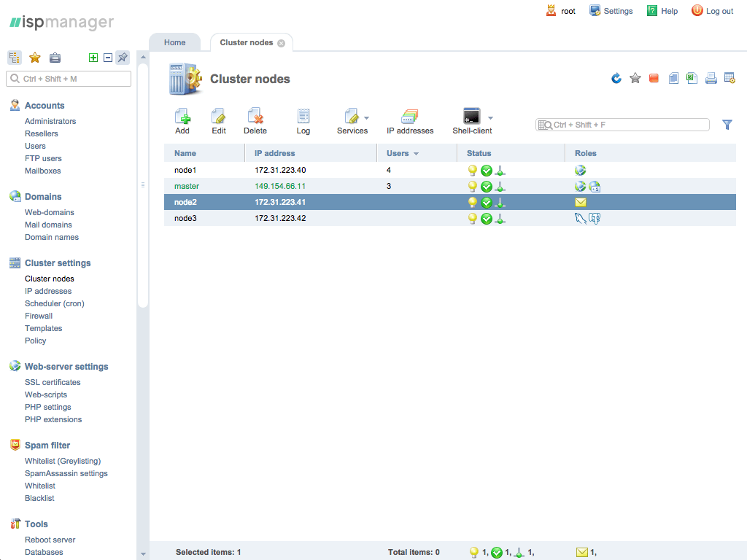The image size is (747, 560).
Task: Toggle the pin sidebar icon
Action: (123, 58)
